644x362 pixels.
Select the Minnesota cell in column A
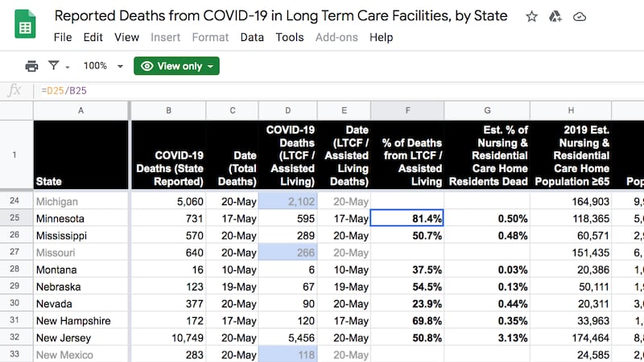[80, 218]
